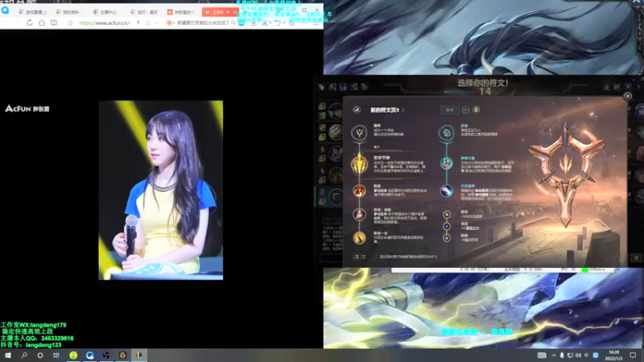Go to the browser home page icon
Screen dimensions: 644x362
coord(42,23)
